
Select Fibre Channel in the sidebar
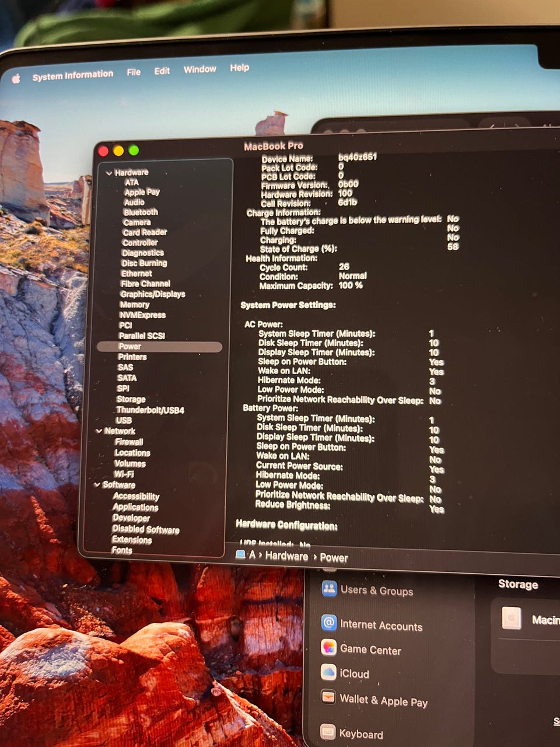145,284
